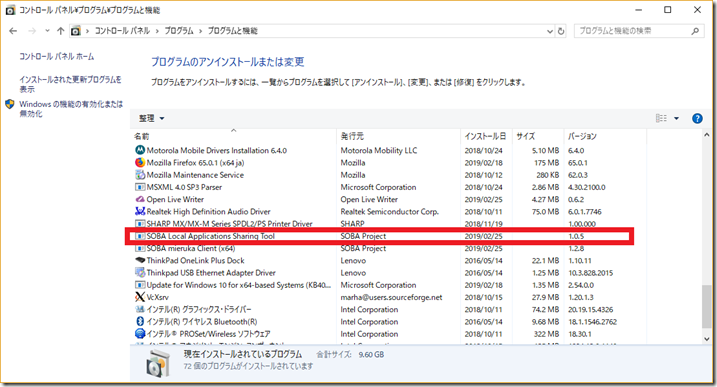Expand the view options dropdown arrow
Screen dimensions: 717x387
click(676, 118)
